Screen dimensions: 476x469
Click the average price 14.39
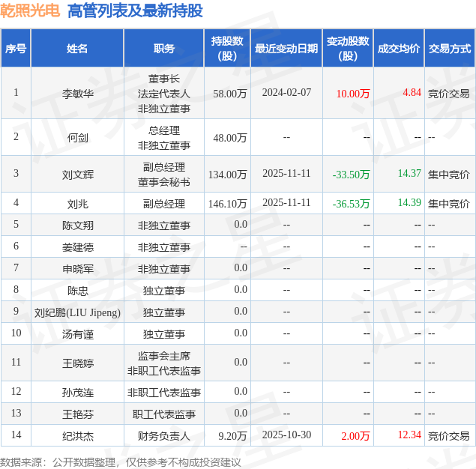tap(409, 202)
